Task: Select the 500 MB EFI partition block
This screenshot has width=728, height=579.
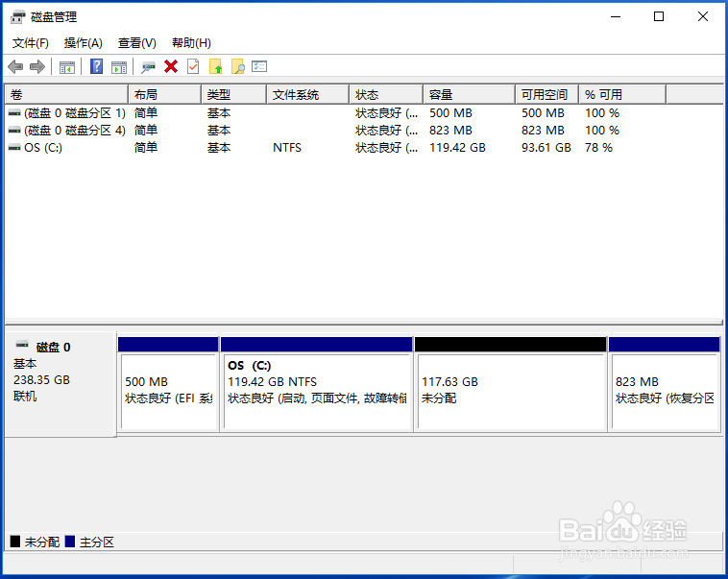Action: tap(168, 384)
